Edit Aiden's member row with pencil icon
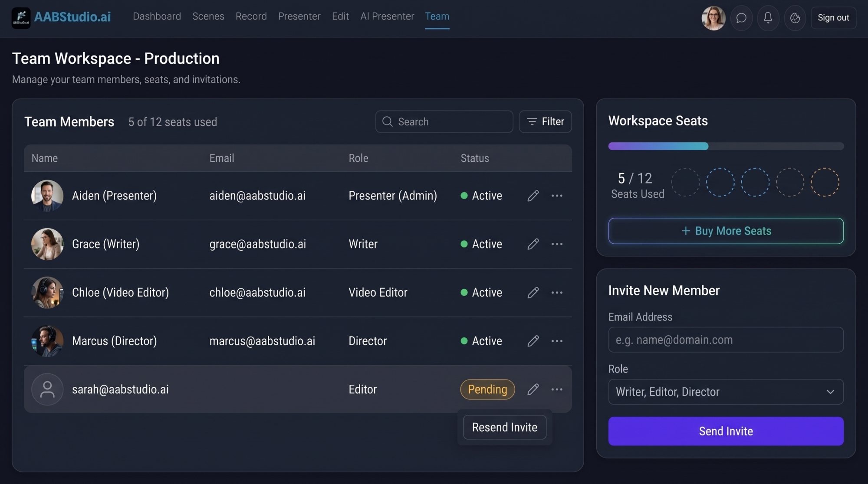868x484 pixels. click(x=533, y=196)
